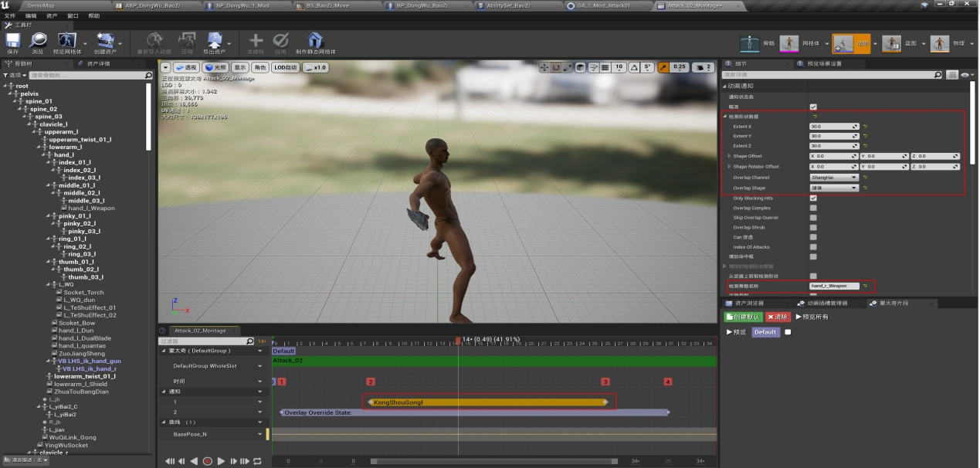
Task: Click the Browse (浏览) magnifier icon
Action: click(37, 40)
